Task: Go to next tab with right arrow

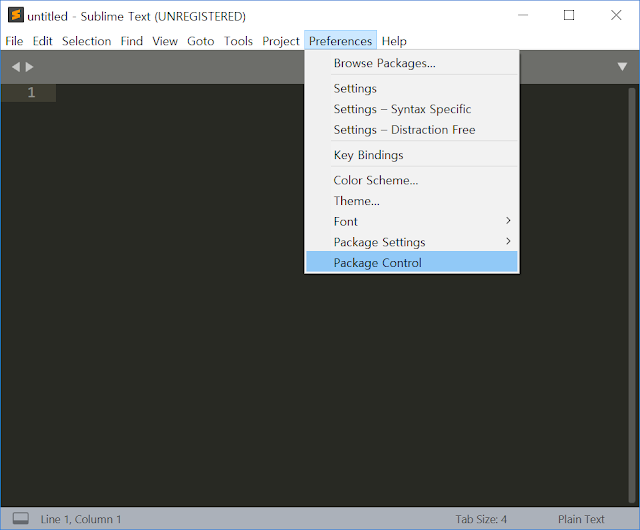Action: click(29, 67)
